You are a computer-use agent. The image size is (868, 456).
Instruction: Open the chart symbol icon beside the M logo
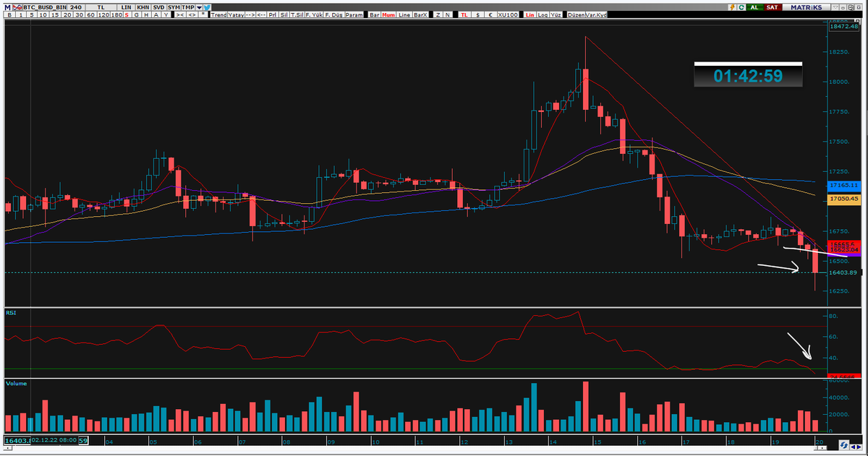pyautogui.click(x=18, y=7)
